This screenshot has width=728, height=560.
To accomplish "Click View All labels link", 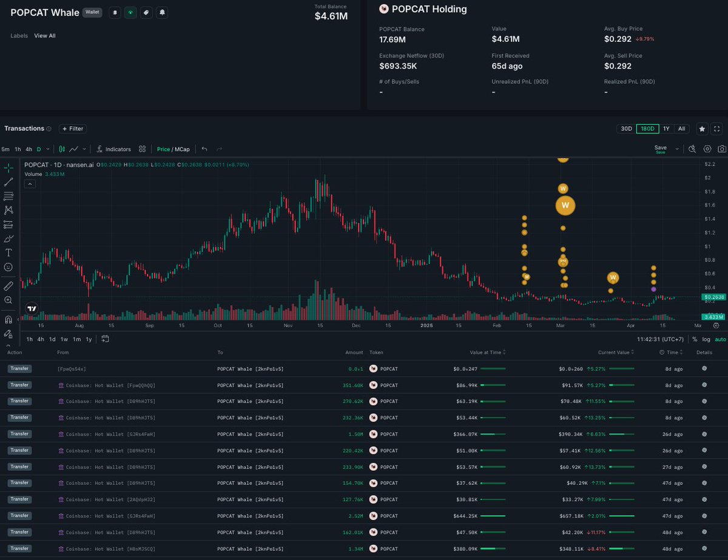I will (45, 36).
